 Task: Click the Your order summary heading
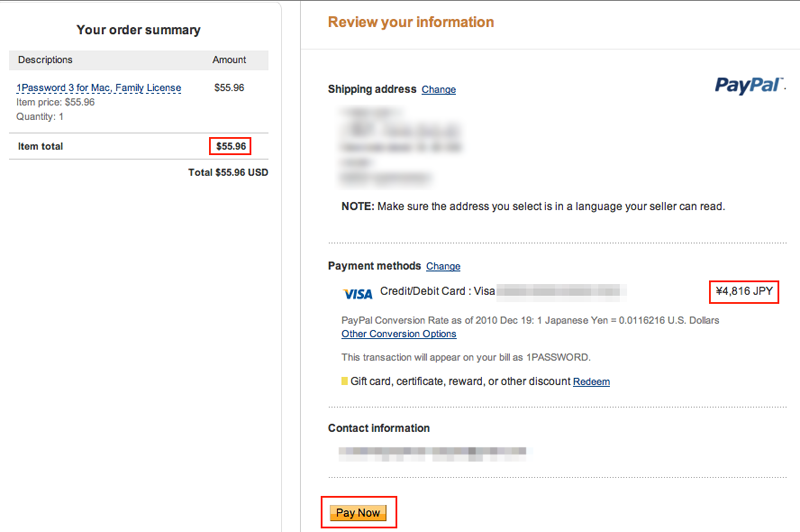(x=139, y=30)
